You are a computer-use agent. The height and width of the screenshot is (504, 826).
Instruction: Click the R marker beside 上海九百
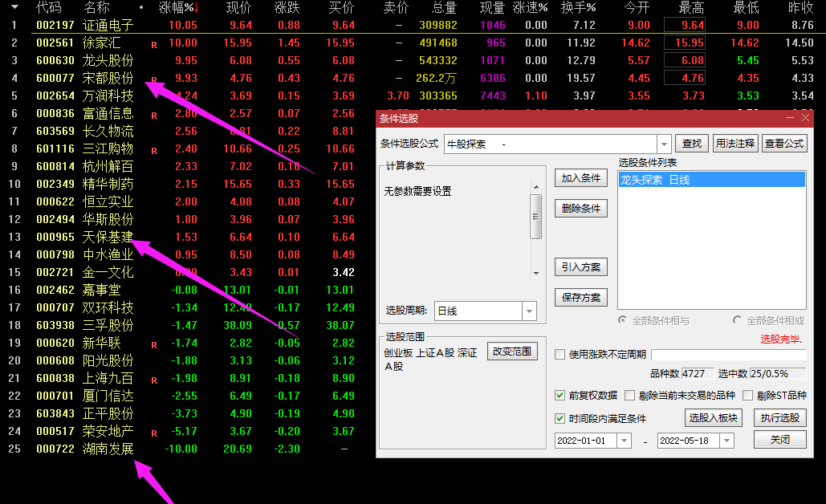(x=154, y=380)
